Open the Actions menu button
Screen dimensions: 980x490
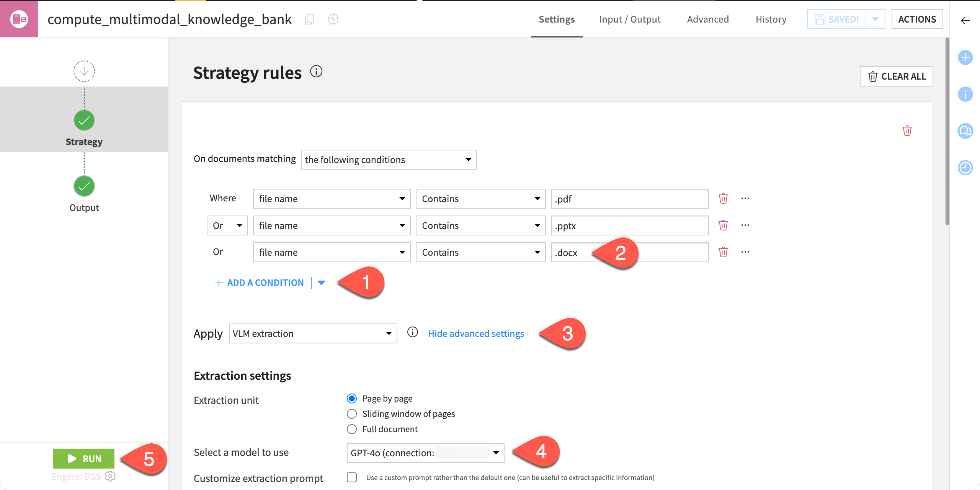tap(917, 19)
